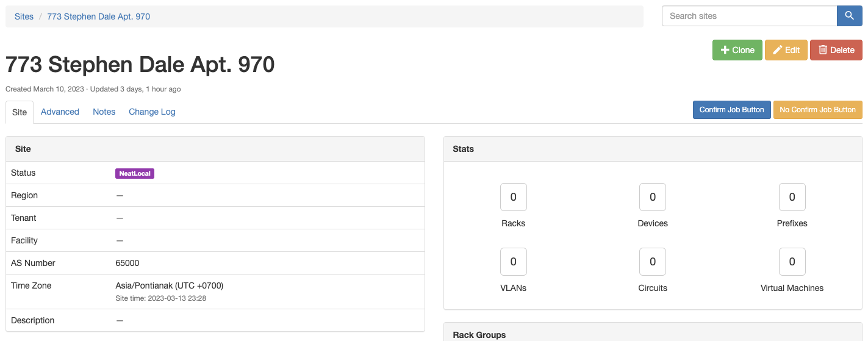Image resolution: width=868 pixels, height=341 pixels.
Task: Open the Devices count box
Action: [x=652, y=197]
